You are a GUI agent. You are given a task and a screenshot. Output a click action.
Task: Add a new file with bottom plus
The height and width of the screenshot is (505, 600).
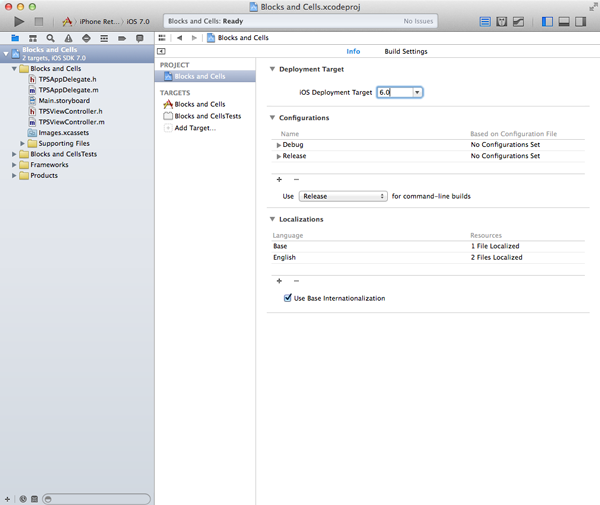(x=7, y=499)
